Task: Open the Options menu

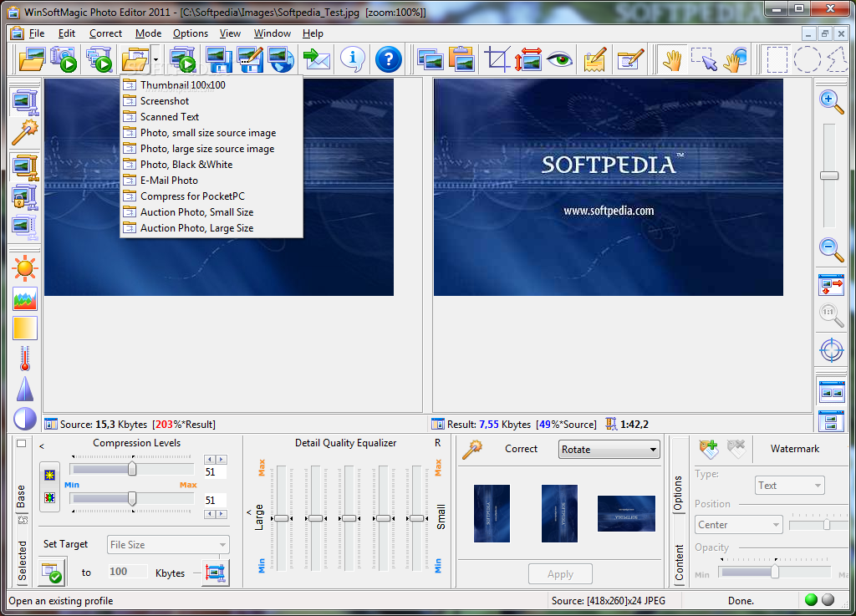Action: (x=191, y=33)
